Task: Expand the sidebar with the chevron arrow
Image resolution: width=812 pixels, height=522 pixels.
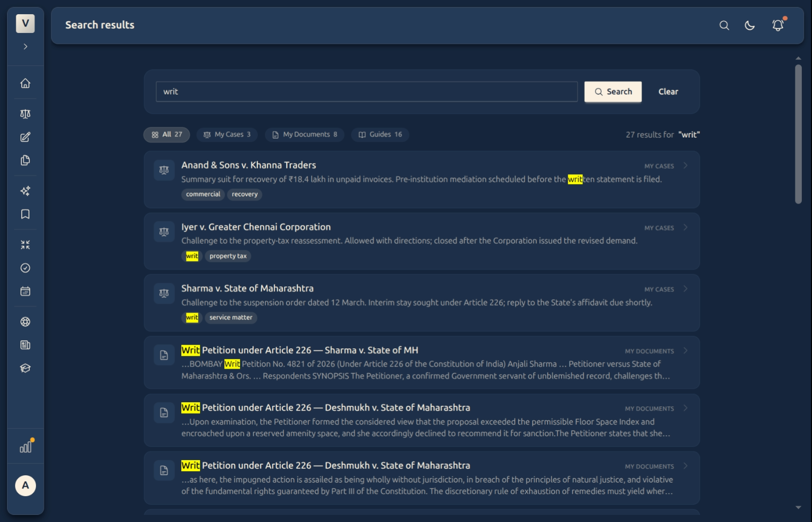Action: click(x=25, y=47)
